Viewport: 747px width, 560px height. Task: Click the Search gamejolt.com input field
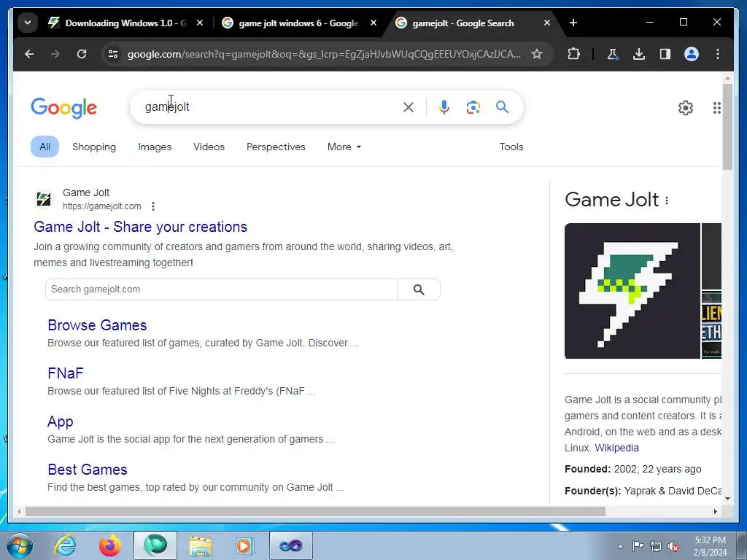click(x=221, y=289)
